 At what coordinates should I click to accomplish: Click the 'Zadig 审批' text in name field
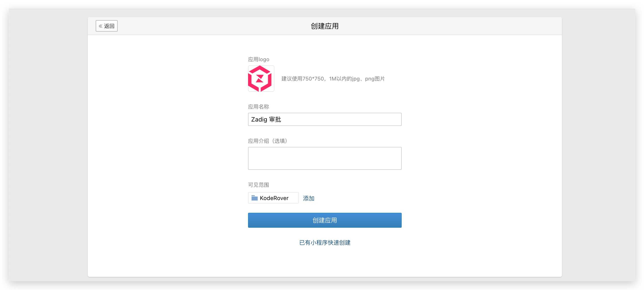pyautogui.click(x=266, y=119)
